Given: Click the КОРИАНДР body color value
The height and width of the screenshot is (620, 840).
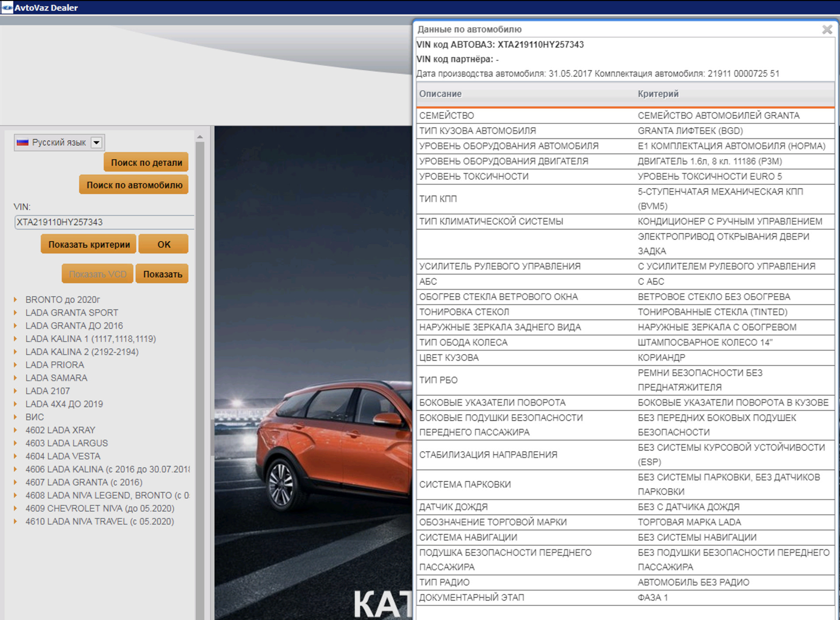Looking at the screenshot, I should (661, 358).
